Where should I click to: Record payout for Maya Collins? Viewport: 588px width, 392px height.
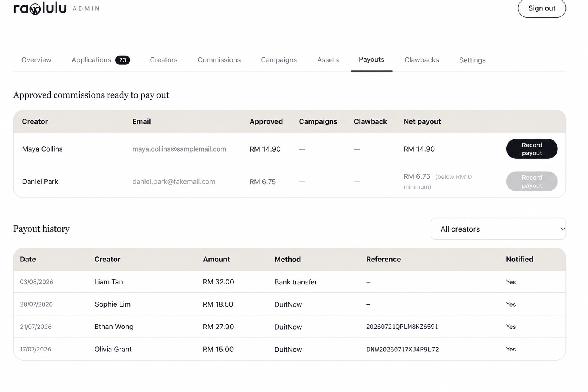(532, 149)
